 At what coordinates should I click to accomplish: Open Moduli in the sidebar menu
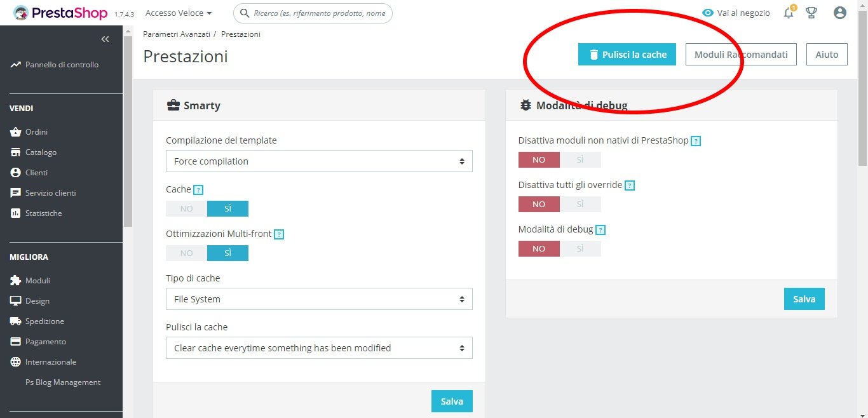[37, 281]
